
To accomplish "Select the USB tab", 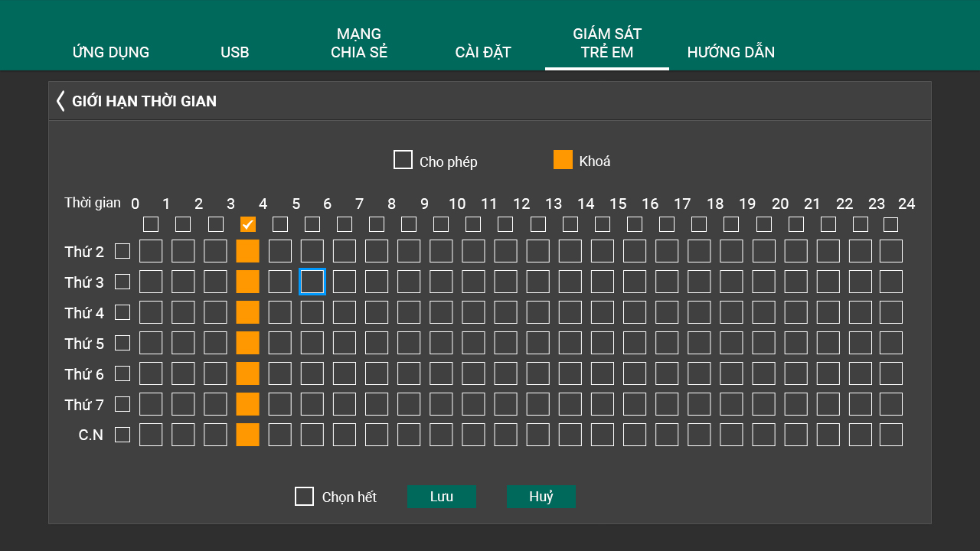I will click(234, 52).
